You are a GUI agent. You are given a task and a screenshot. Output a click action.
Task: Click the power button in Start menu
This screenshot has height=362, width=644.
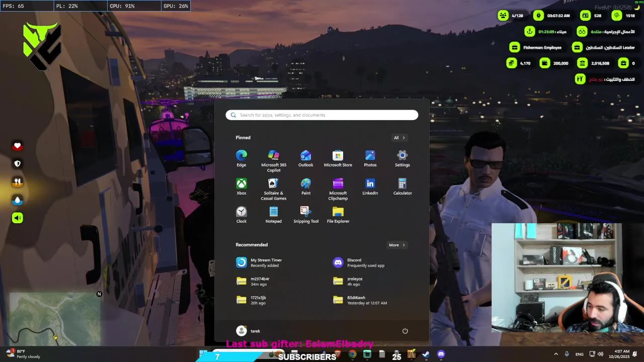(405, 331)
